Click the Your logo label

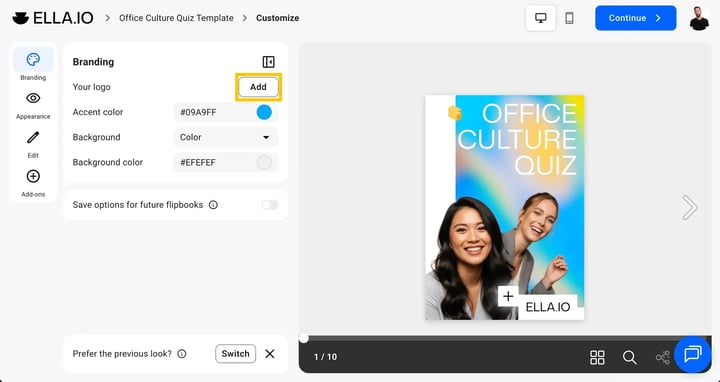91,87
